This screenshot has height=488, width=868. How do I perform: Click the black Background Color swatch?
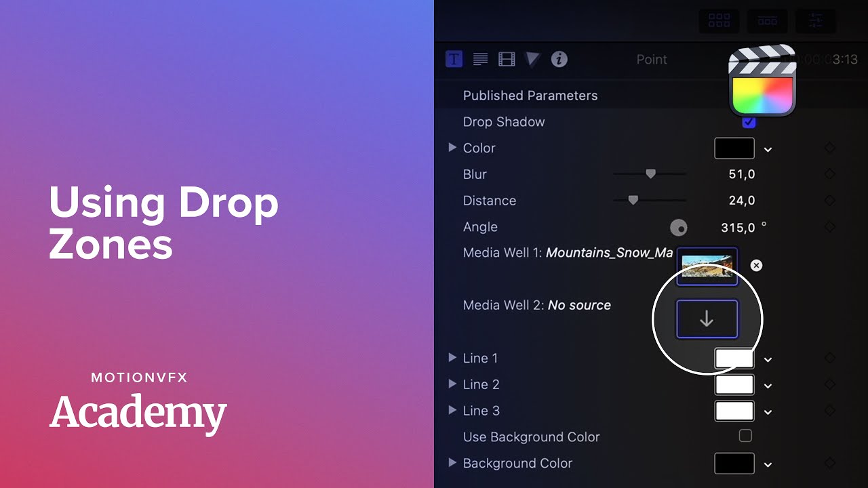pos(734,464)
